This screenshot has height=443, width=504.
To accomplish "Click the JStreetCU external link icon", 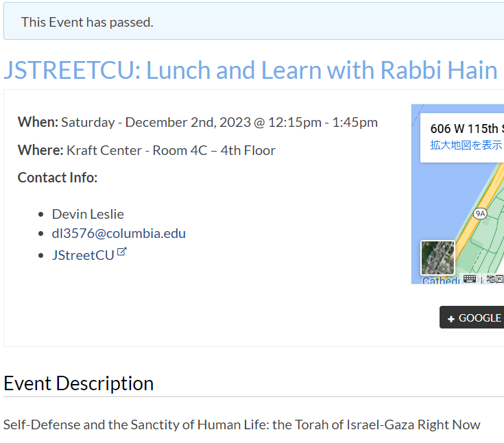I will click(x=122, y=252).
